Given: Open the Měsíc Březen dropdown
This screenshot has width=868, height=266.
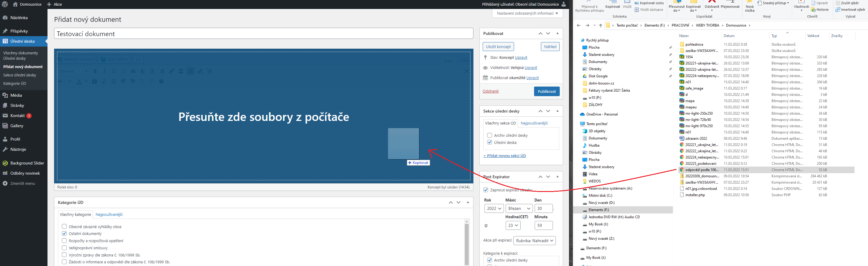Looking at the screenshot, I should click(x=519, y=208).
